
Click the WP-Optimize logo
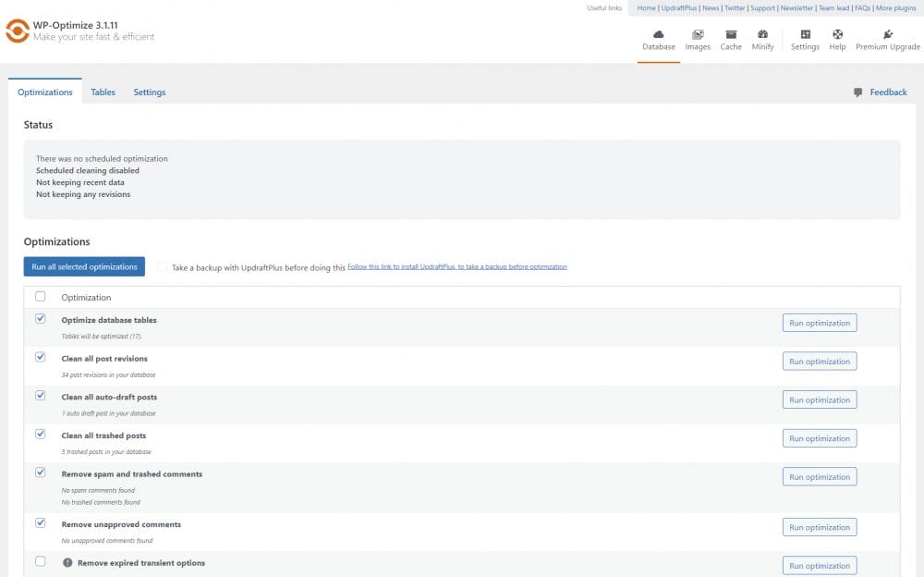click(18, 31)
